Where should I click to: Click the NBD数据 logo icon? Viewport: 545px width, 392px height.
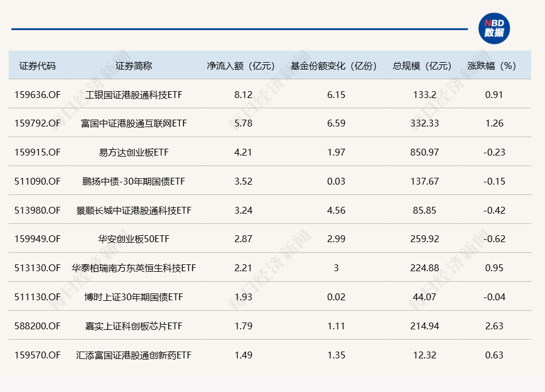pos(494,28)
